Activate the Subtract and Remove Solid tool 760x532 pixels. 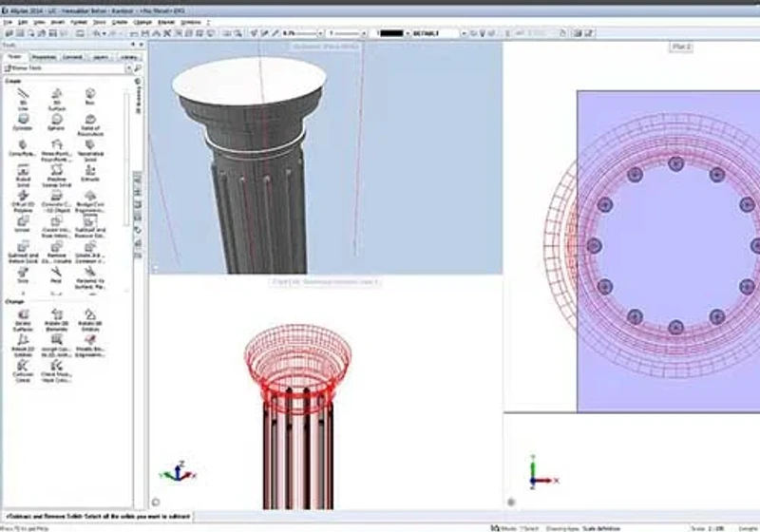(90, 226)
